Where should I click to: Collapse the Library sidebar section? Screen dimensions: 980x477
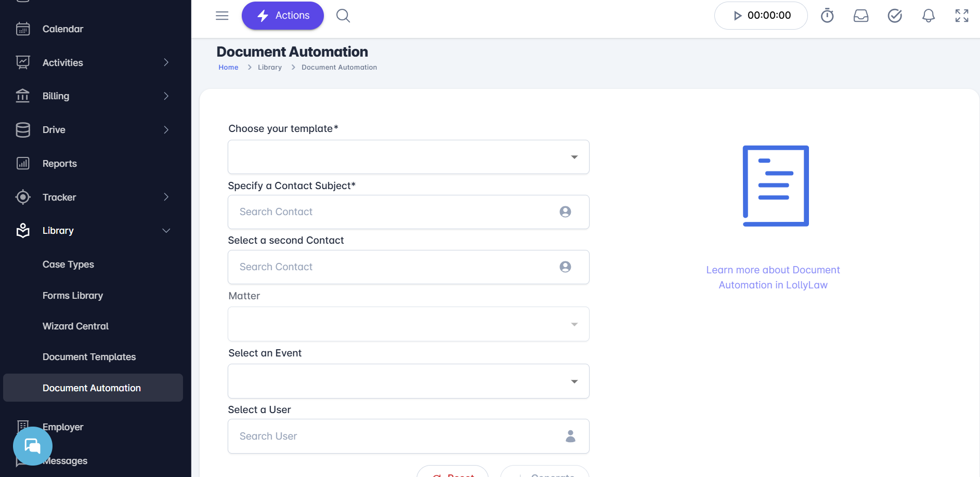(x=166, y=231)
